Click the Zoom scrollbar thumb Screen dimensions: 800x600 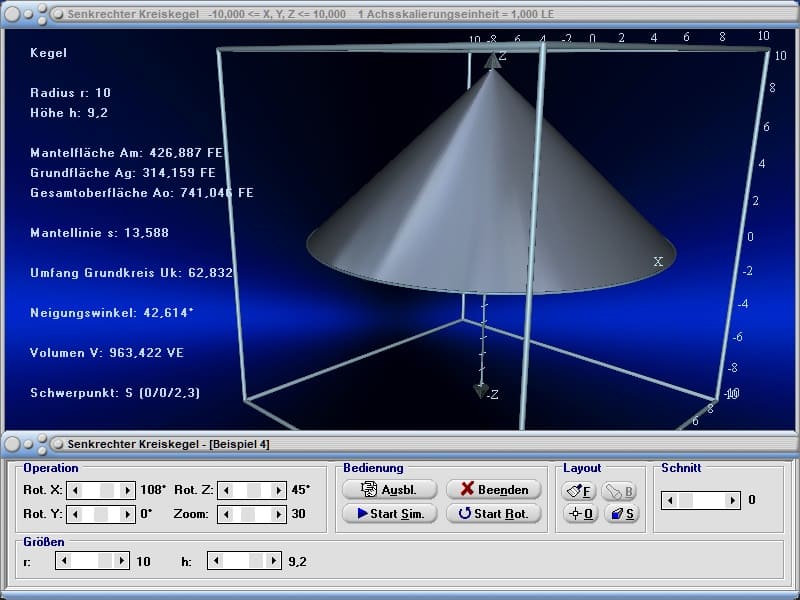248,514
